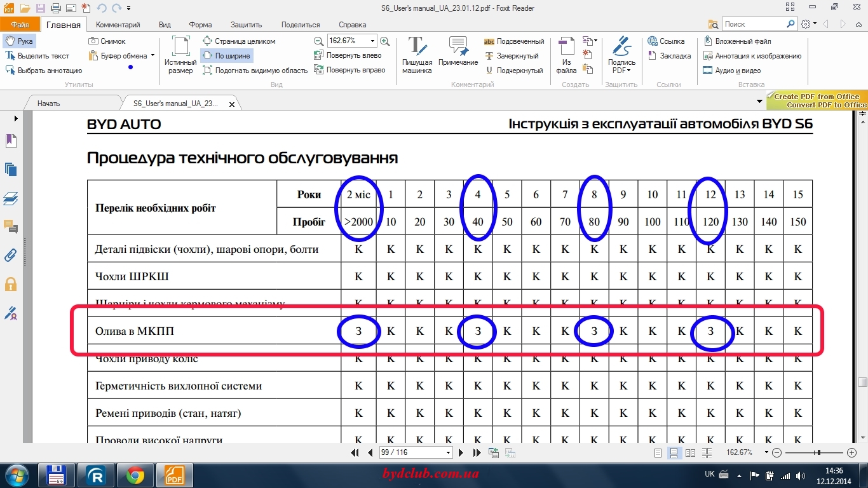Open the Файл menu
Viewport: 868px width, 488px height.
(x=20, y=25)
